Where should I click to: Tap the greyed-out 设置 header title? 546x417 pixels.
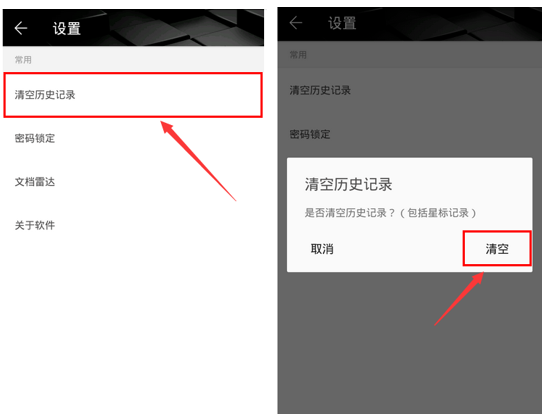pos(342,23)
